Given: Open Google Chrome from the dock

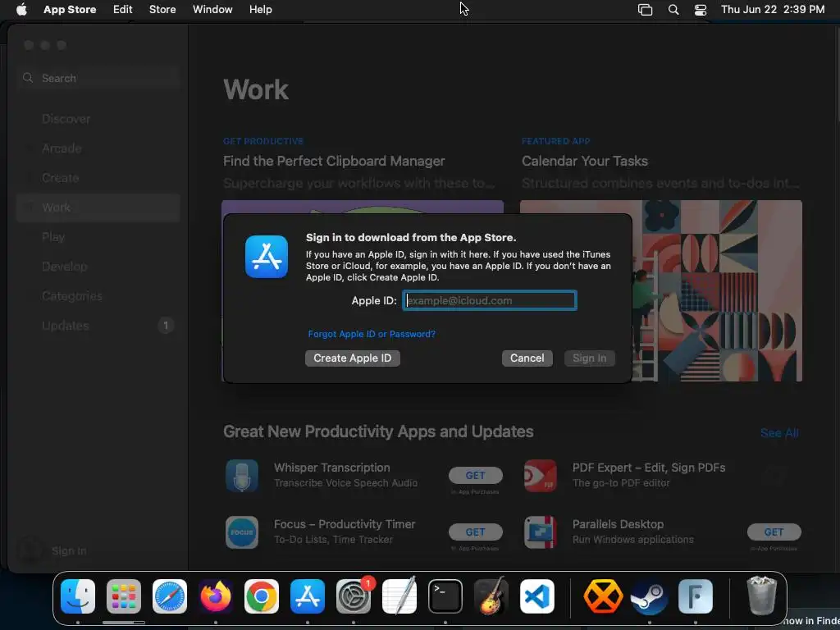Looking at the screenshot, I should click(x=262, y=596).
